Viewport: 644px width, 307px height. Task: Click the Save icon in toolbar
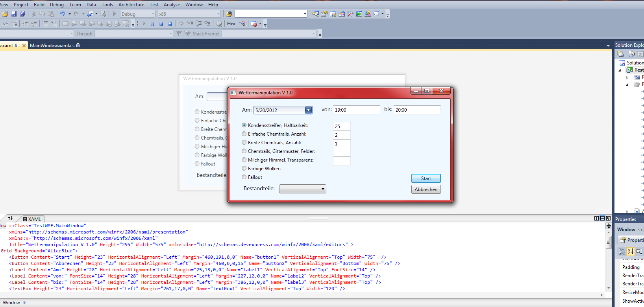click(x=14, y=14)
